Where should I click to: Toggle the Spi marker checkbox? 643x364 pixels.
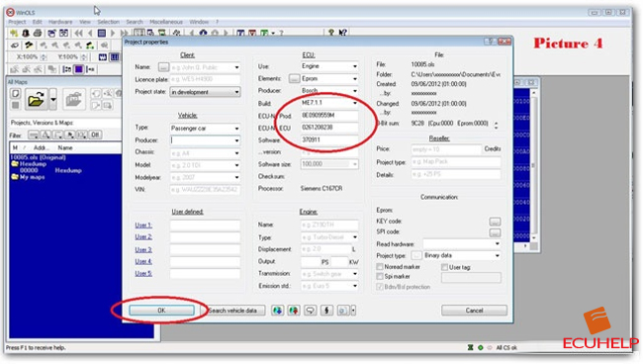380,277
